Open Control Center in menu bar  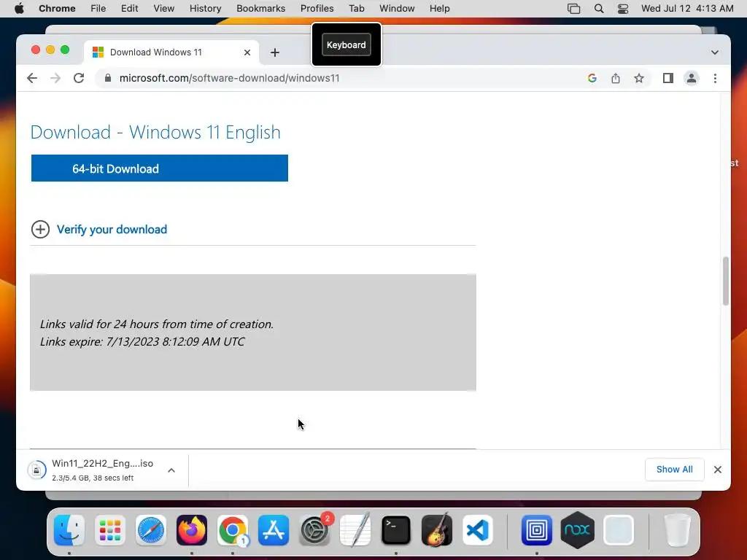623,9
